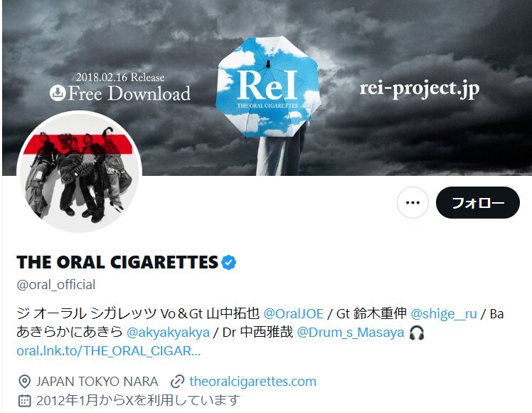Visit theoralcigarettes.com website link
The image size is (532, 413).
click(252, 382)
